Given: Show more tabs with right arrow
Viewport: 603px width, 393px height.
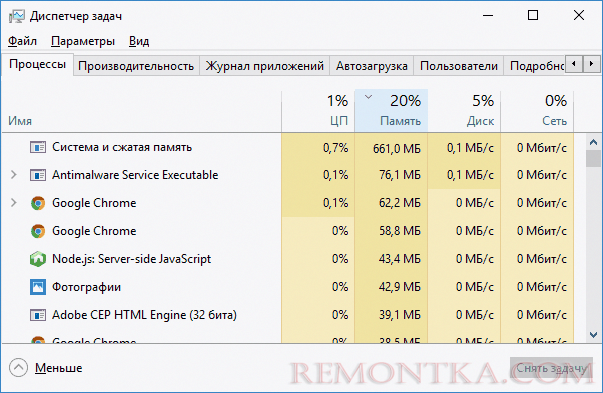Looking at the screenshot, I should (x=591, y=64).
